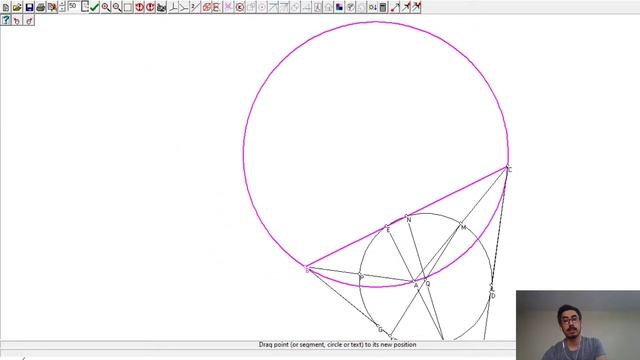Click point C on the large circle

(507, 167)
